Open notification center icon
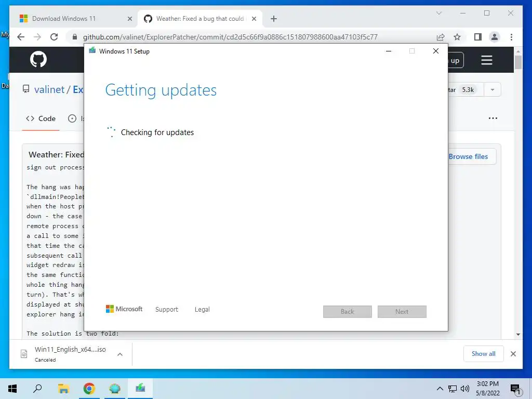The image size is (532, 399). tap(516, 389)
